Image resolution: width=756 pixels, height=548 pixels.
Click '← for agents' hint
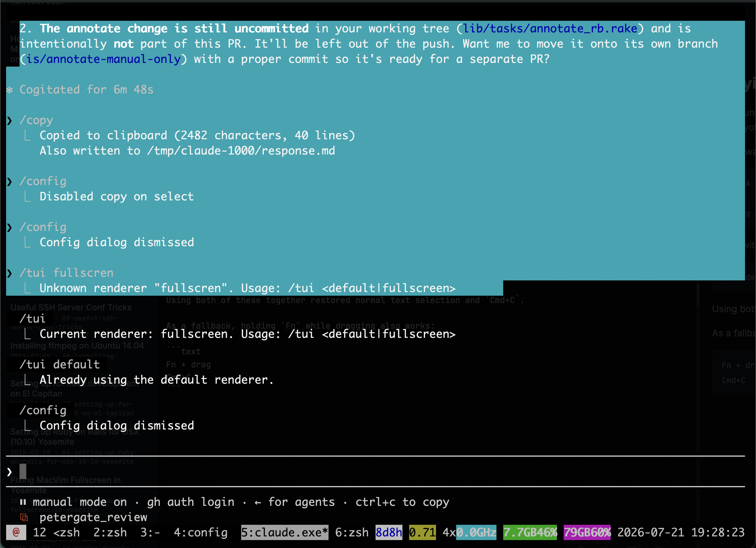pos(295,502)
